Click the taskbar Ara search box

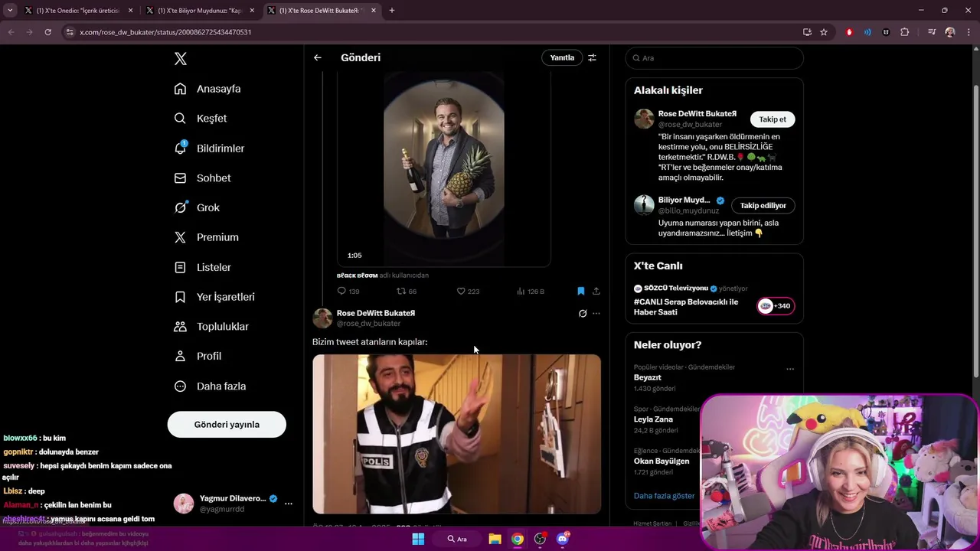coord(457,539)
